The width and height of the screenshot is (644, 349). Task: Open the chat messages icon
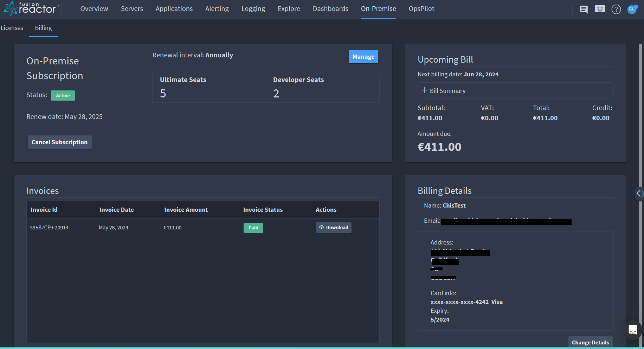tap(584, 9)
